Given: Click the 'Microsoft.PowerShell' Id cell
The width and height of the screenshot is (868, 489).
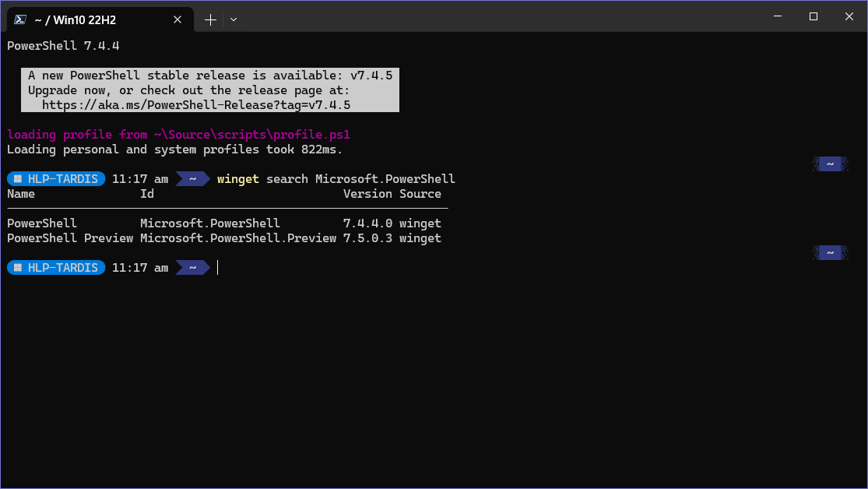Looking at the screenshot, I should point(210,223).
